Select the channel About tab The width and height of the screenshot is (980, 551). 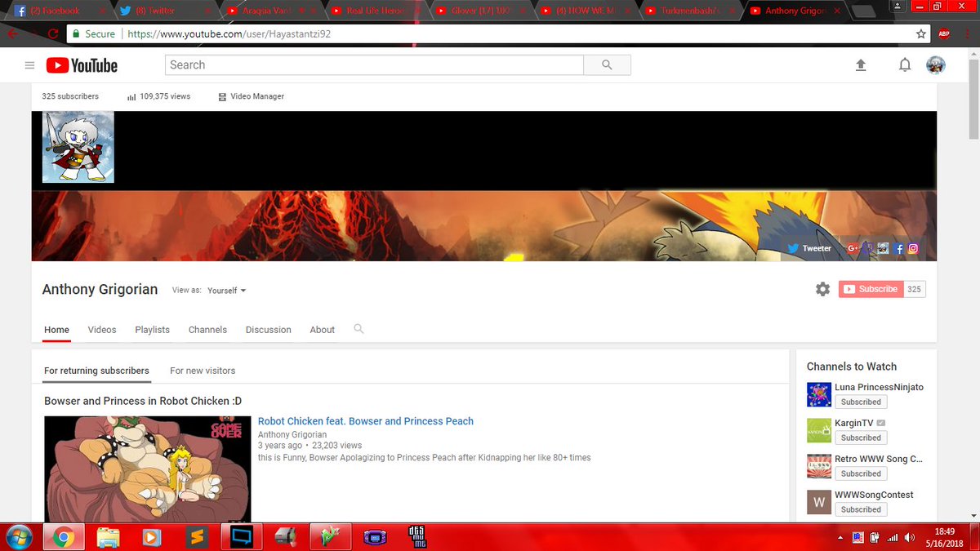322,330
